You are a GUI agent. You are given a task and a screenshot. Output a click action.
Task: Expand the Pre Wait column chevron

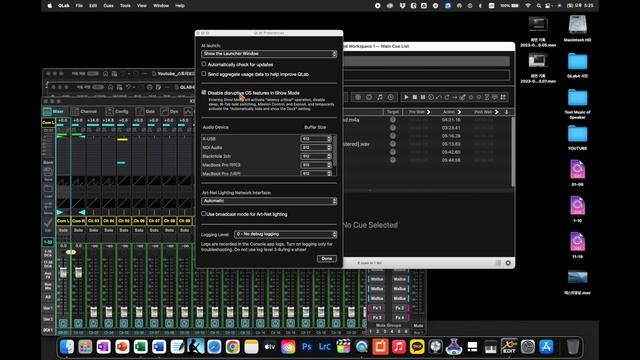[x=429, y=112]
